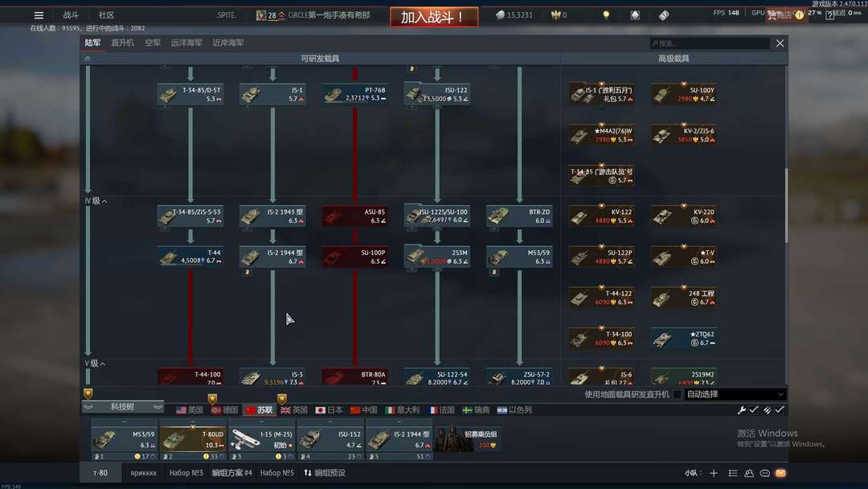The width and height of the screenshot is (868, 489).
Task: Select the locked SU-100P vehicle
Action: pos(354,257)
